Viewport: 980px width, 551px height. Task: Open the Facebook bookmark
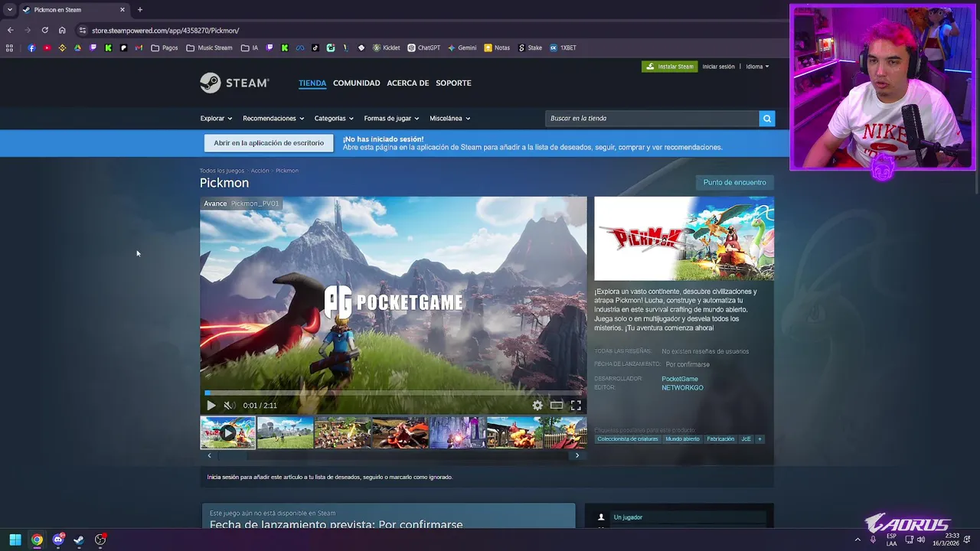pyautogui.click(x=31, y=47)
